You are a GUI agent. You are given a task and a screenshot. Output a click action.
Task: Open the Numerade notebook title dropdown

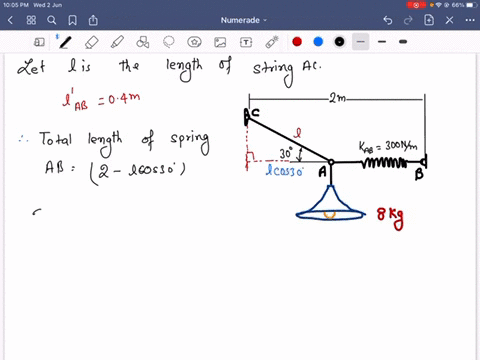pyautogui.click(x=244, y=20)
